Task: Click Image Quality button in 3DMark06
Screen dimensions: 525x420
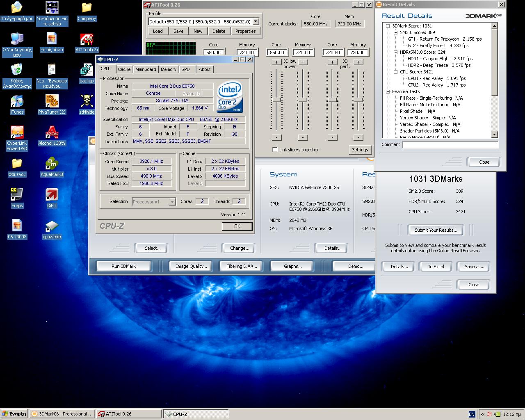Action: (x=192, y=266)
